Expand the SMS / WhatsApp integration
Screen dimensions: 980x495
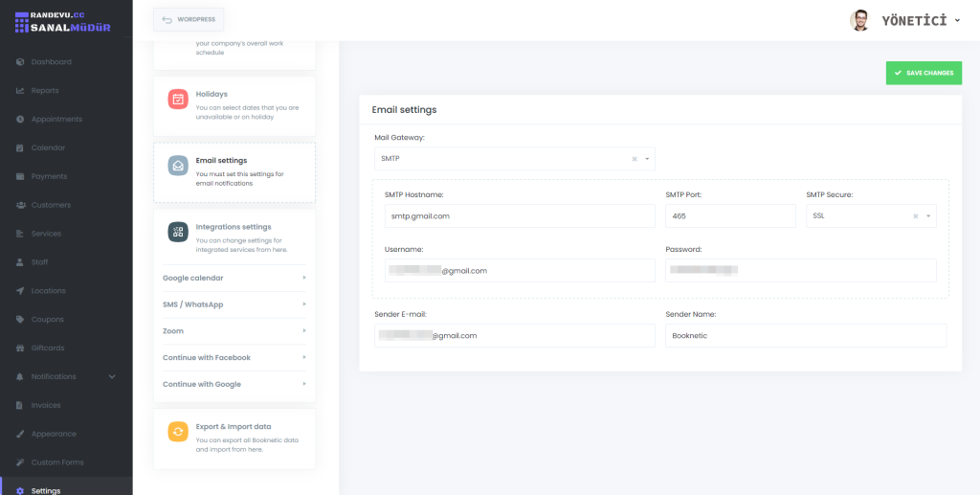click(x=304, y=304)
